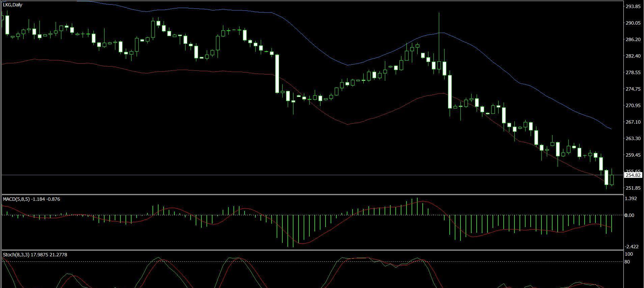Click the 100 Stochastic scale value
Viewport: 644px width, 288px height.
[629, 254]
